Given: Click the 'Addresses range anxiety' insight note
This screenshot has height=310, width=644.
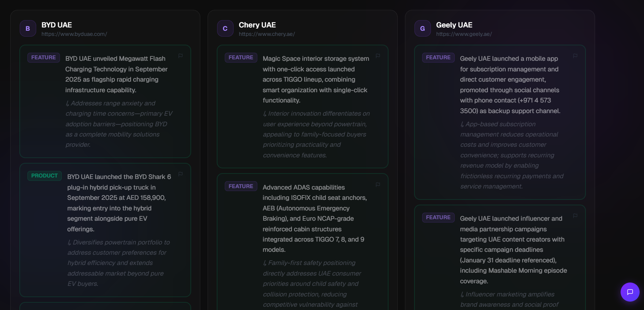Looking at the screenshot, I should pos(119,124).
